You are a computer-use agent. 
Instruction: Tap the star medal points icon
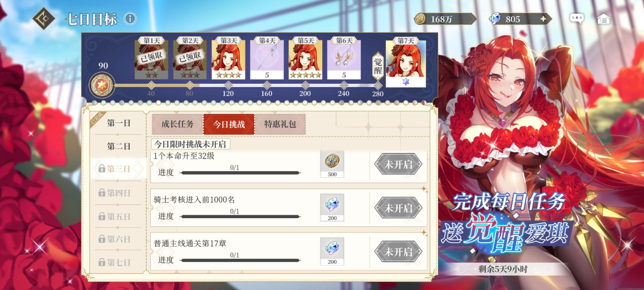(102, 85)
